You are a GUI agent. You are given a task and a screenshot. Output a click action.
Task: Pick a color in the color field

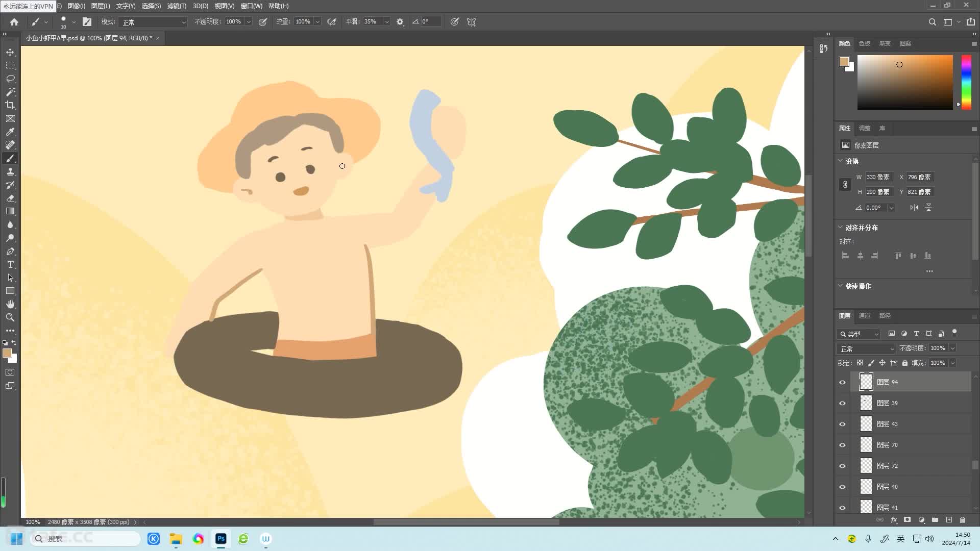[x=905, y=82]
